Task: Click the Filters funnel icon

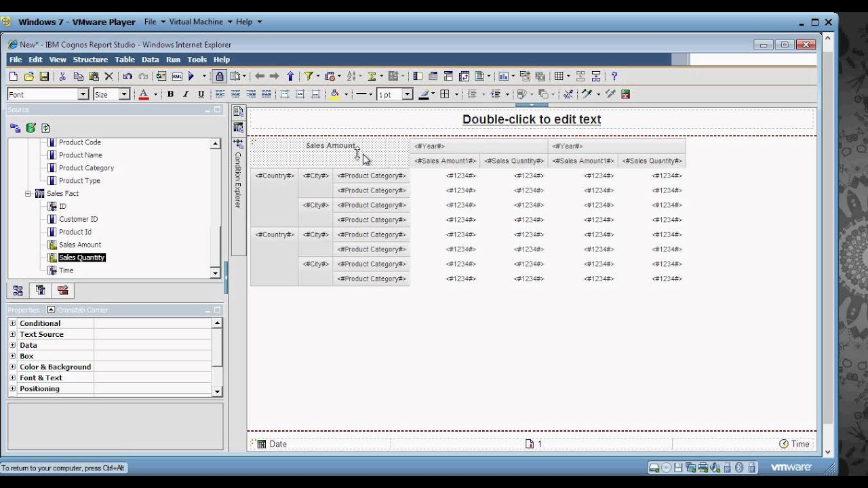Action: (x=308, y=77)
